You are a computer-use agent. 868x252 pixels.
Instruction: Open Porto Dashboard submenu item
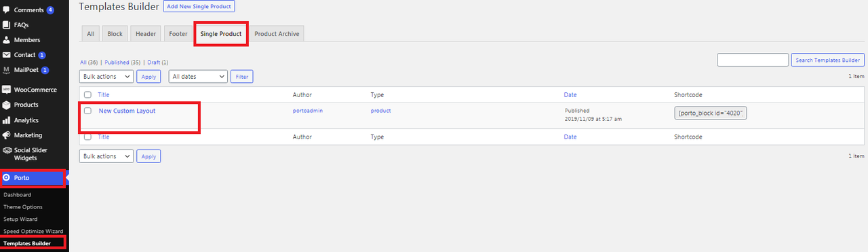[x=17, y=195]
